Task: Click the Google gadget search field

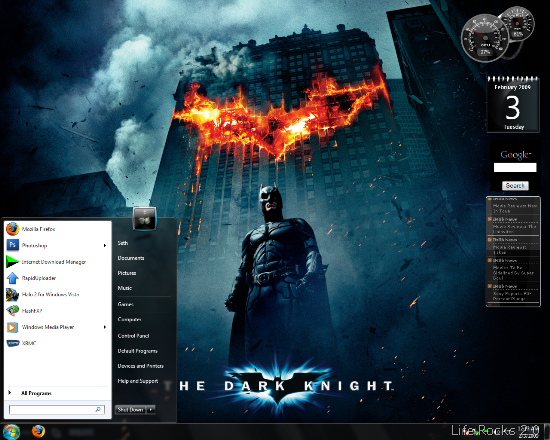Action: coord(515,167)
